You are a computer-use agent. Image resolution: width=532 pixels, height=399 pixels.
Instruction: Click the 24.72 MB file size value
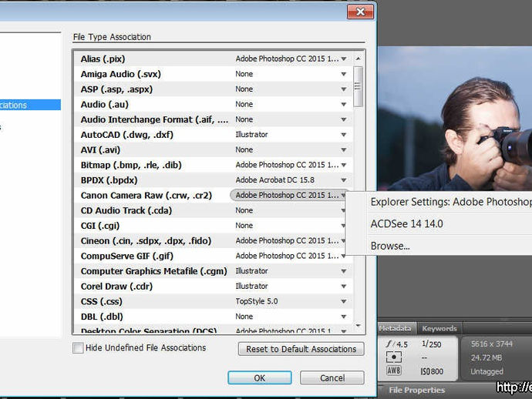[487, 357]
